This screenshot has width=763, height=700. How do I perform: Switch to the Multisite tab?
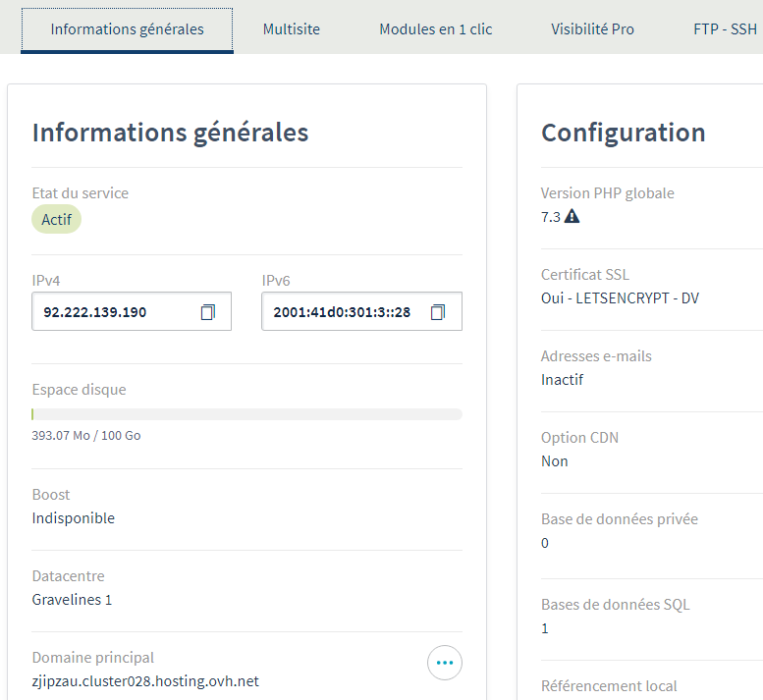coord(292,28)
